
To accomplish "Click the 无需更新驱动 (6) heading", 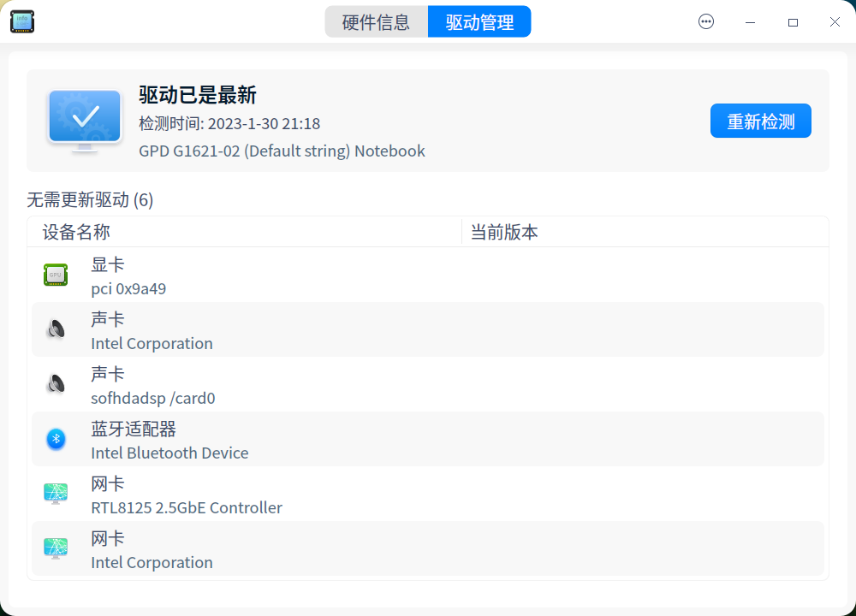I will [x=90, y=200].
